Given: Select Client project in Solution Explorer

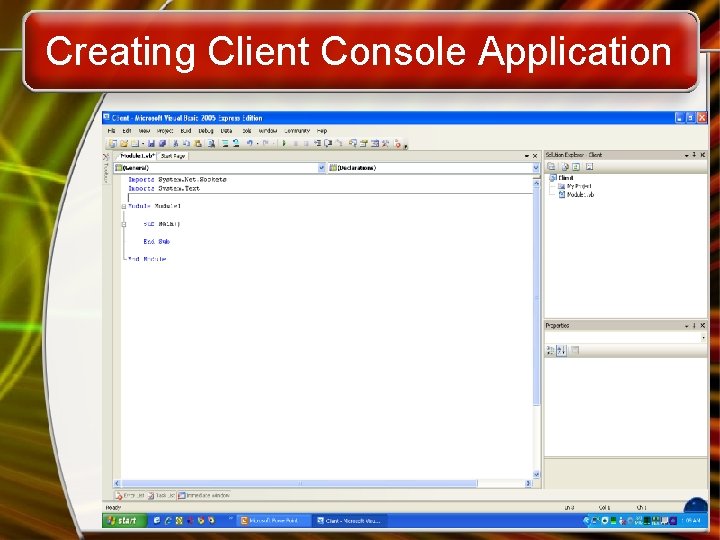Looking at the screenshot, I should coord(562,178).
